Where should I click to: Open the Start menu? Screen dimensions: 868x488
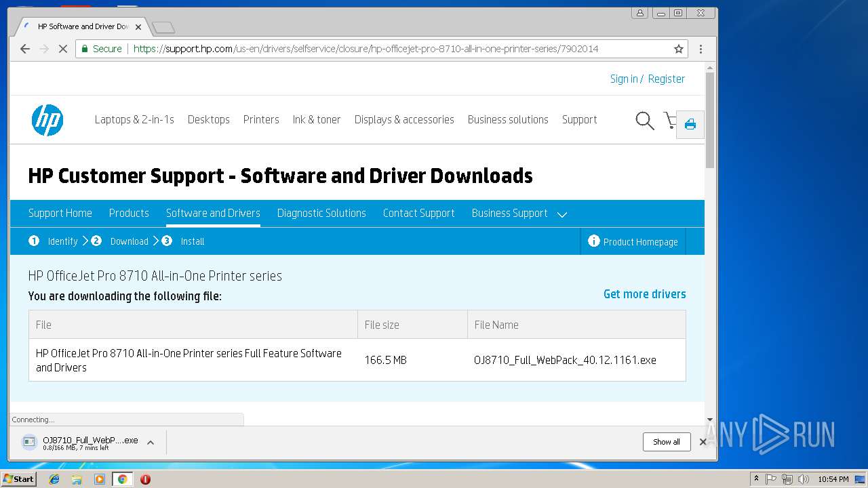18,479
